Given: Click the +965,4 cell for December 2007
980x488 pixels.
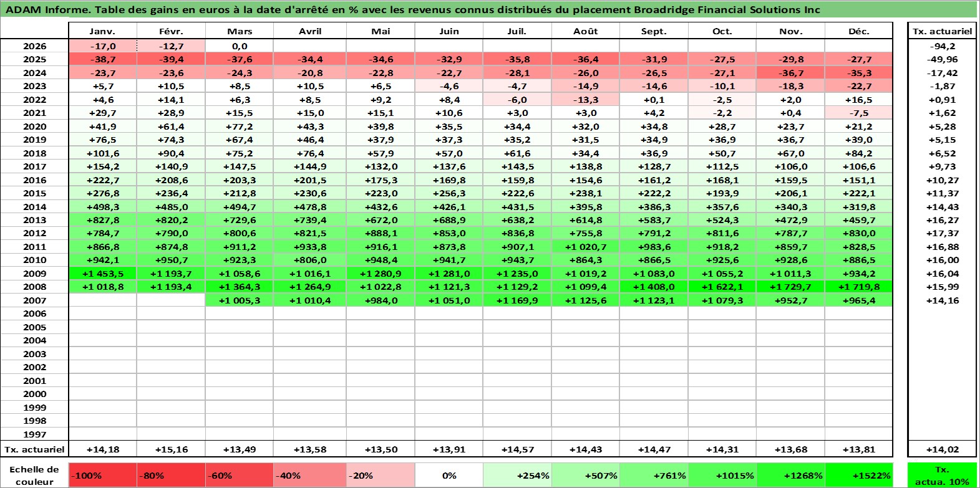Looking at the screenshot, I should pyautogui.click(x=858, y=300).
